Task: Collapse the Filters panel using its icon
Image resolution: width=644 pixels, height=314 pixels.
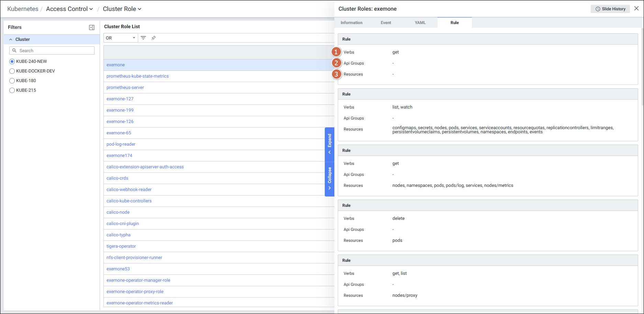Action: pyautogui.click(x=92, y=27)
